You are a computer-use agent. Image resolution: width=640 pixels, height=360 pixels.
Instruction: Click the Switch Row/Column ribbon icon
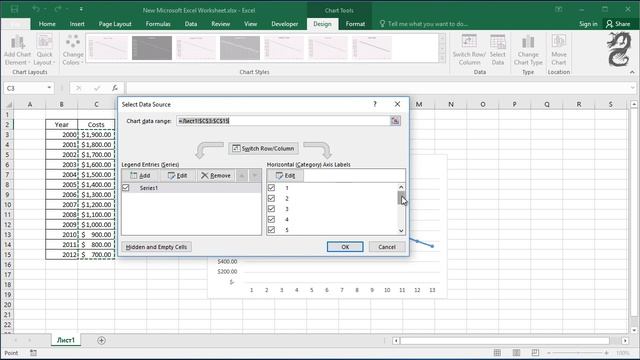click(469, 42)
